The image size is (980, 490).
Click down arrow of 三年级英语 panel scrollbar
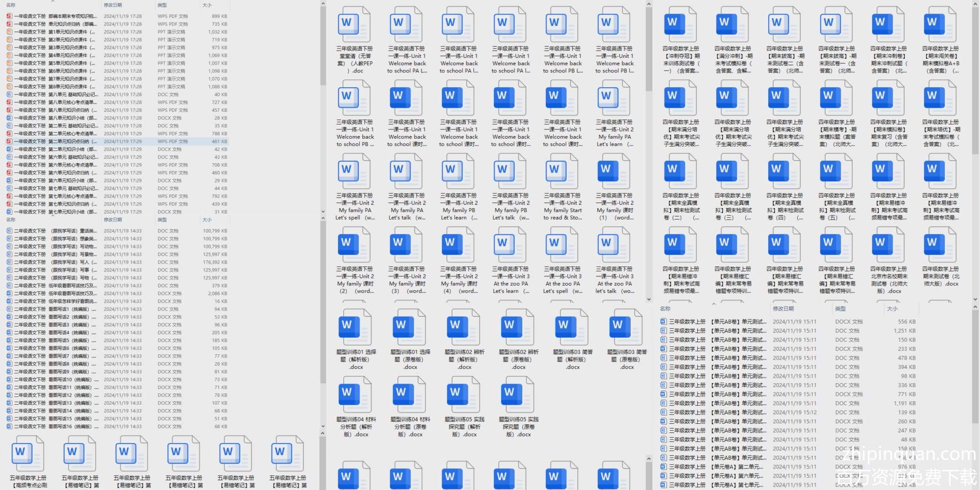point(649,299)
